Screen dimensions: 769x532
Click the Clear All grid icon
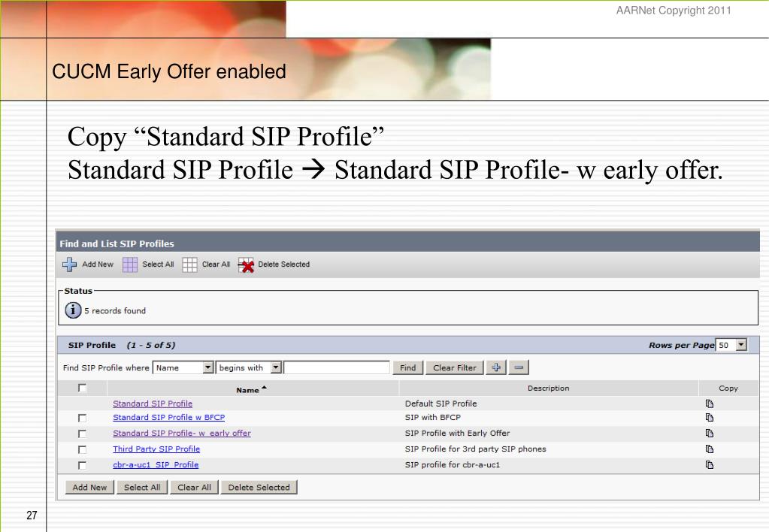click(189, 264)
